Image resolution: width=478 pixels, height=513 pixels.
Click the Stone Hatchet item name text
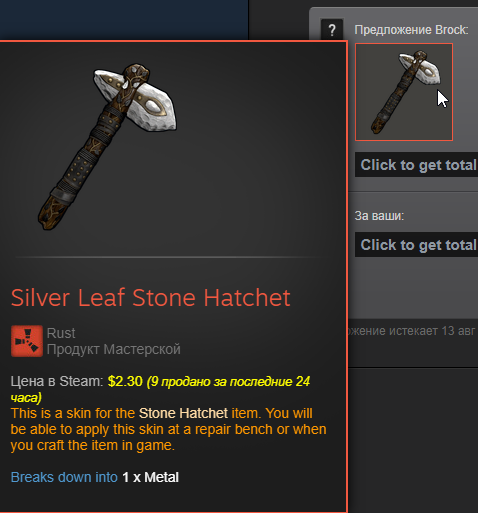183,413
